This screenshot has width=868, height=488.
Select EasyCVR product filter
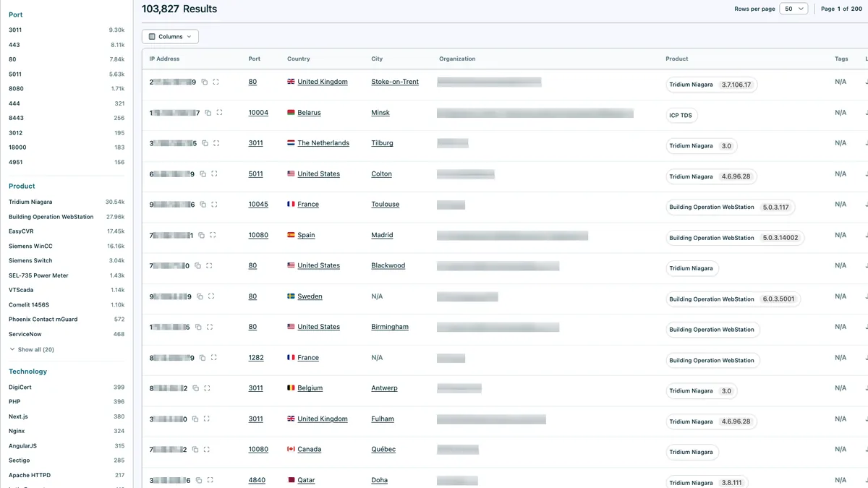pos(67,231)
